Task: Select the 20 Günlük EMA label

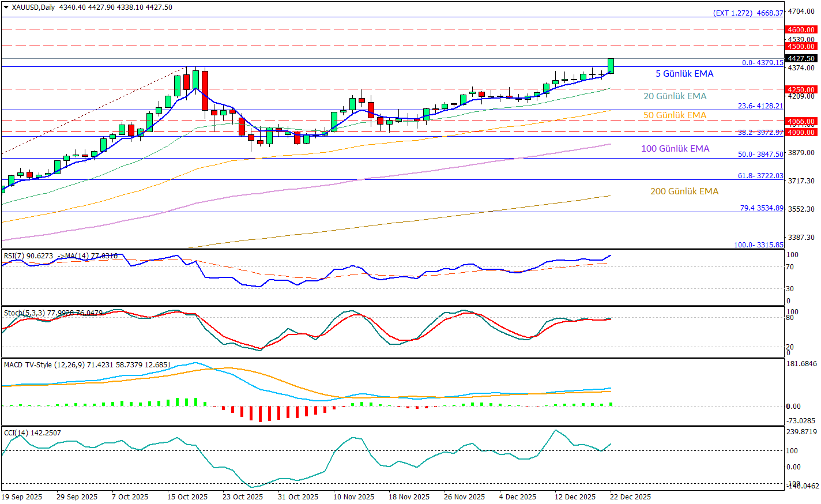Action: click(x=675, y=96)
